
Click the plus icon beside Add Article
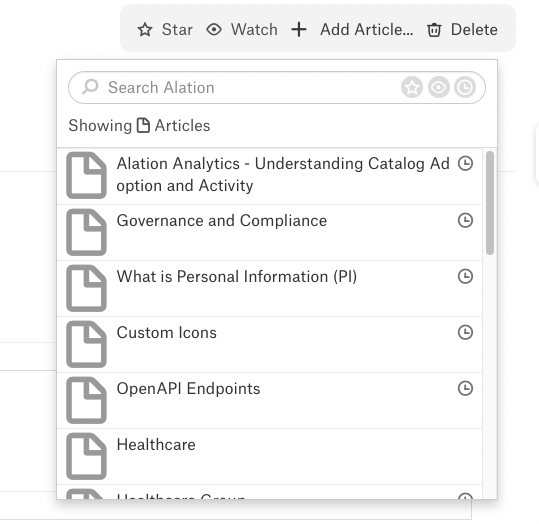coord(299,30)
